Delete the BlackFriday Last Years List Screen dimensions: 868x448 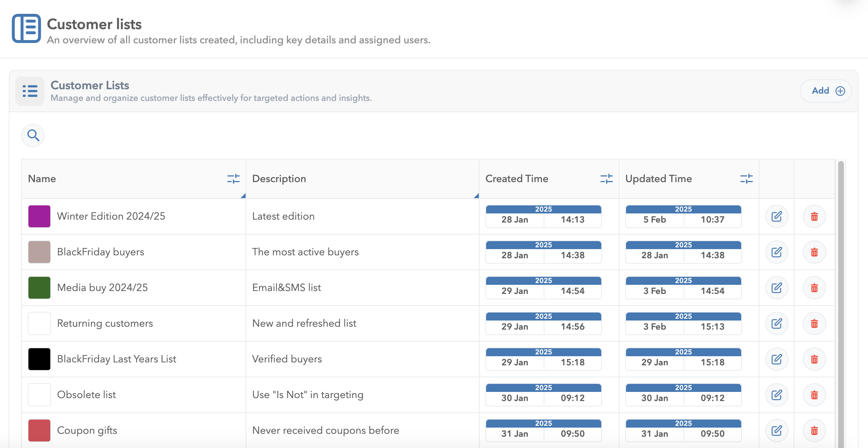tap(814, 359)
